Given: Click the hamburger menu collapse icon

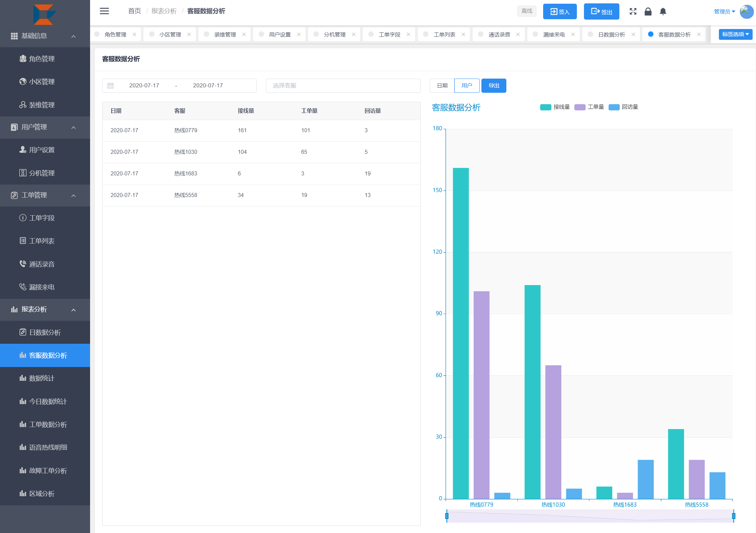Looking at the screenshot, I should 104,11.
